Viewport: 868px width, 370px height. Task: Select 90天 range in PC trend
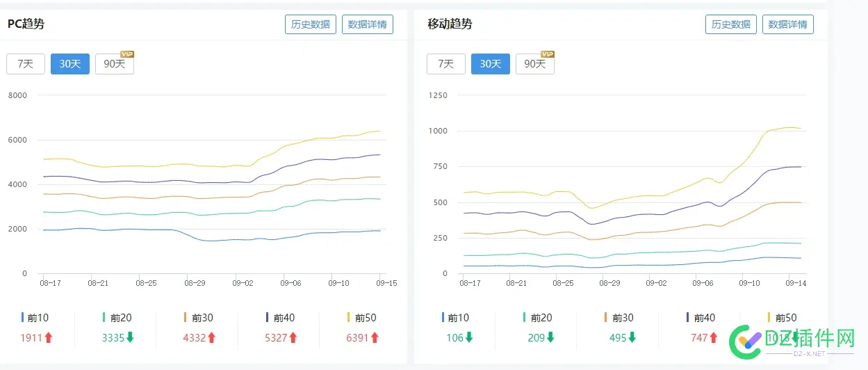(114, 64)
